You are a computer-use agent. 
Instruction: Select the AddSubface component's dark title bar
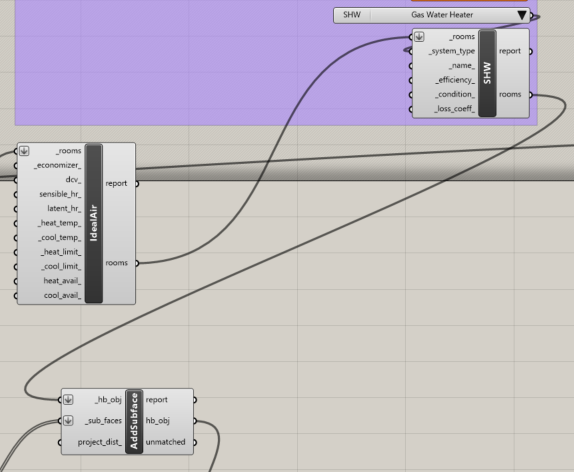pos(134,421)
